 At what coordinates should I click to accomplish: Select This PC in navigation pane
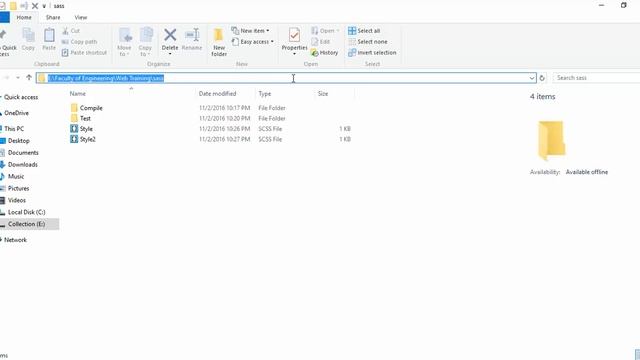point(14,129)
